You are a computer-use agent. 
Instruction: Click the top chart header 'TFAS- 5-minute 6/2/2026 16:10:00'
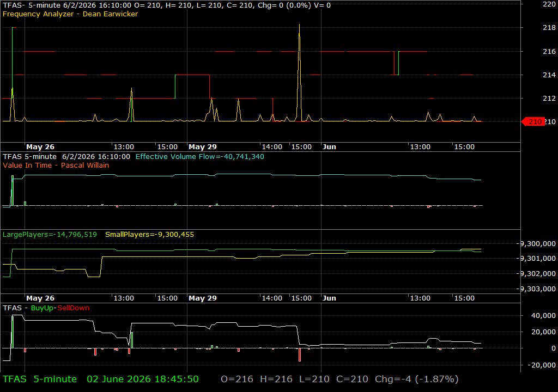[x=67, y=5]
